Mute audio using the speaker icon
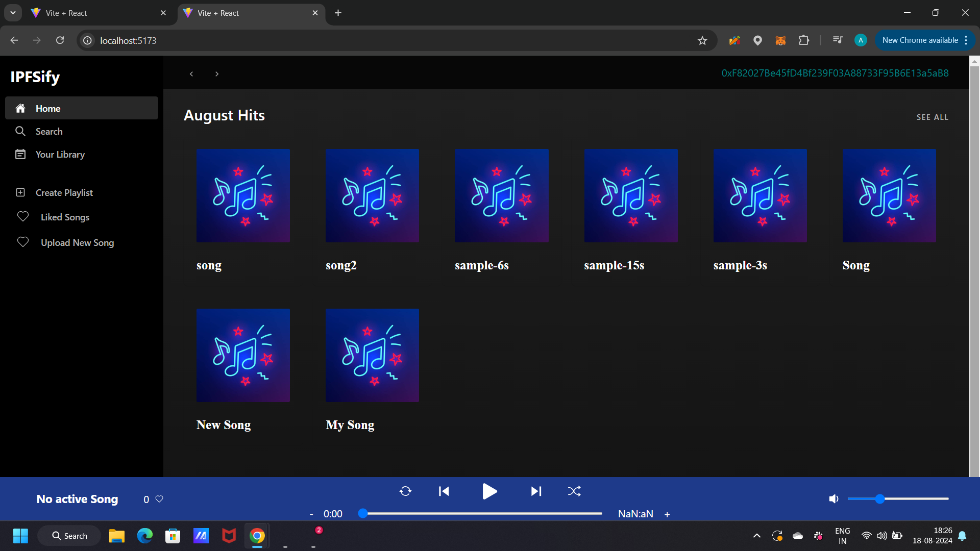Screen dimensions: 980x551 click(834, 499)
